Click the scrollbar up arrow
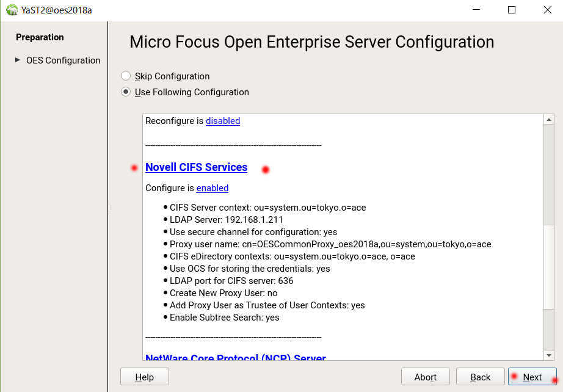Image resolution: width=563 pixels, height=392 pixels. pyautogui.click(x=549, y=120)
